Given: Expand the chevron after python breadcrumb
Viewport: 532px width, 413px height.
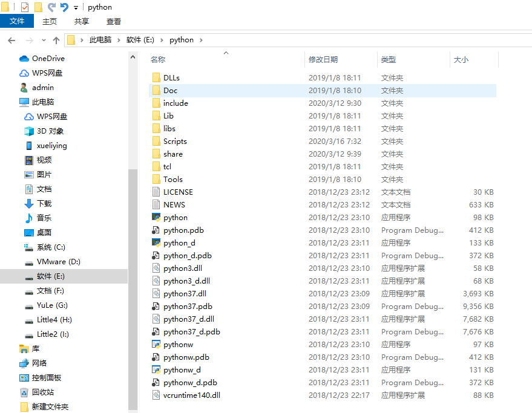Looking at the screenshot, I should click(x=201, y=40).
